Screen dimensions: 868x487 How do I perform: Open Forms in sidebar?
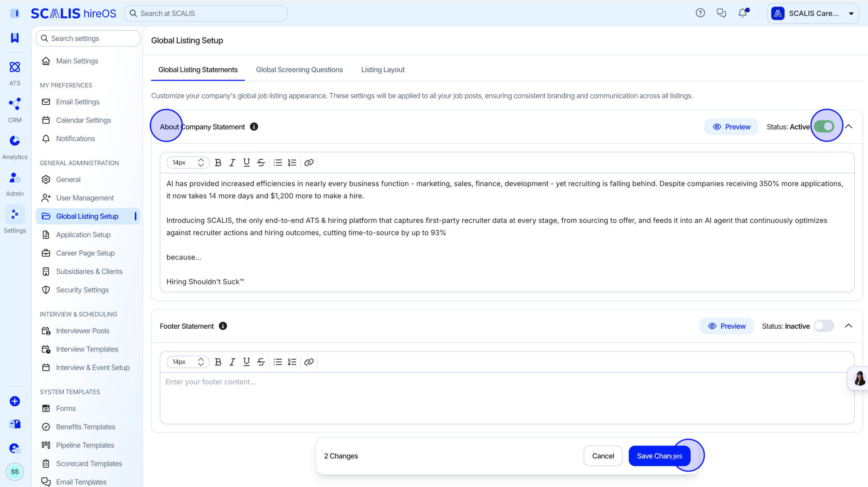point(88,408)
